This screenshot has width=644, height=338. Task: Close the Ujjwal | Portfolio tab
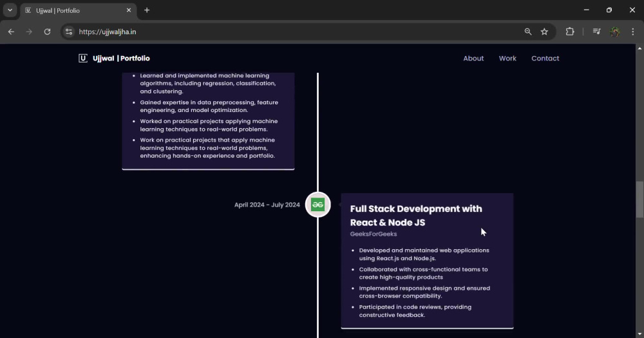click(129, 10)
